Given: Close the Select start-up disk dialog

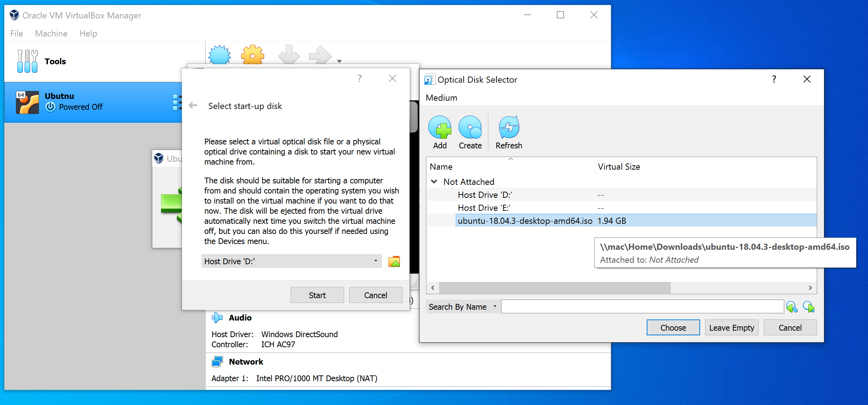Looking at the screenshot, I should click(392, 78).
